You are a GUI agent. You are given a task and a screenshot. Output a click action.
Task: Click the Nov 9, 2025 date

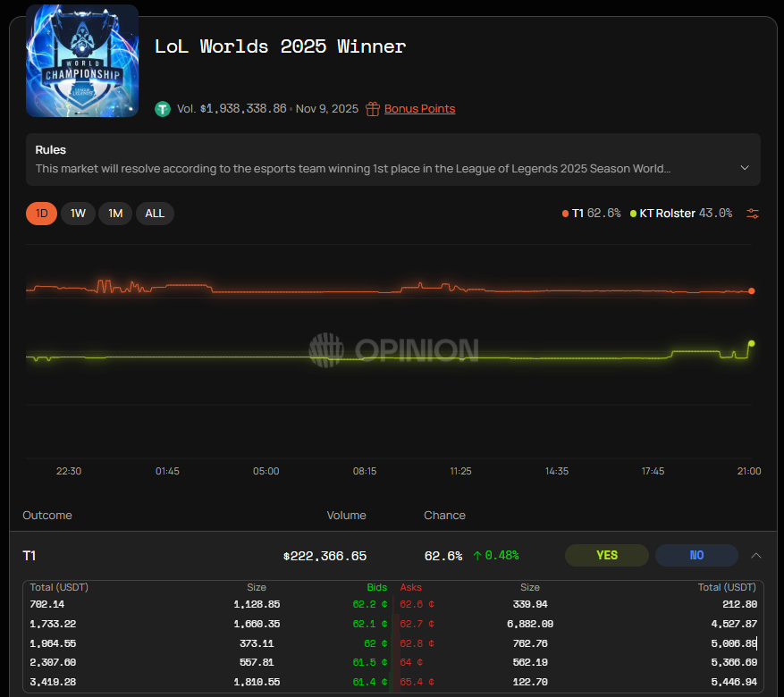point(327,109)
